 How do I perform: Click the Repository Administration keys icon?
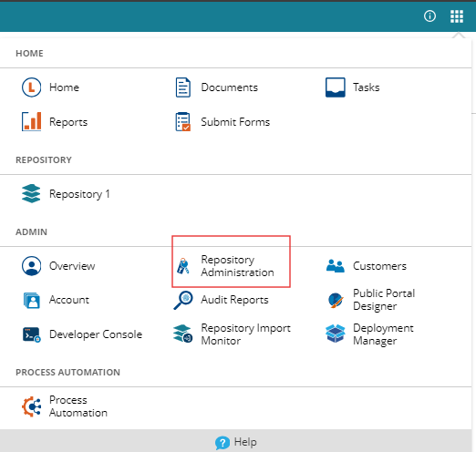pyautogui.click(x=183, y=266)
